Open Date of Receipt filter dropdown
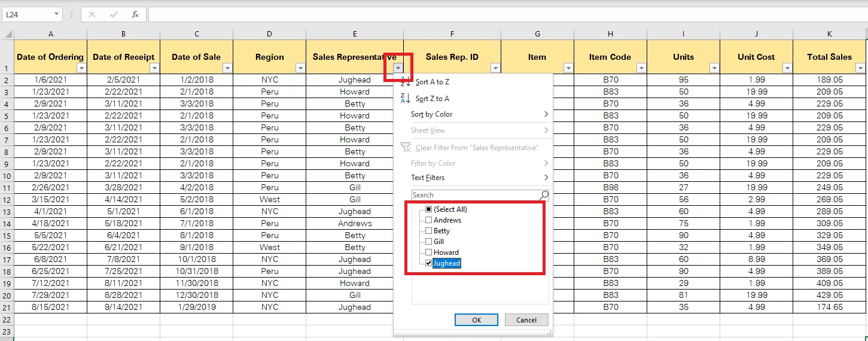868x341 pixels. 154,69
